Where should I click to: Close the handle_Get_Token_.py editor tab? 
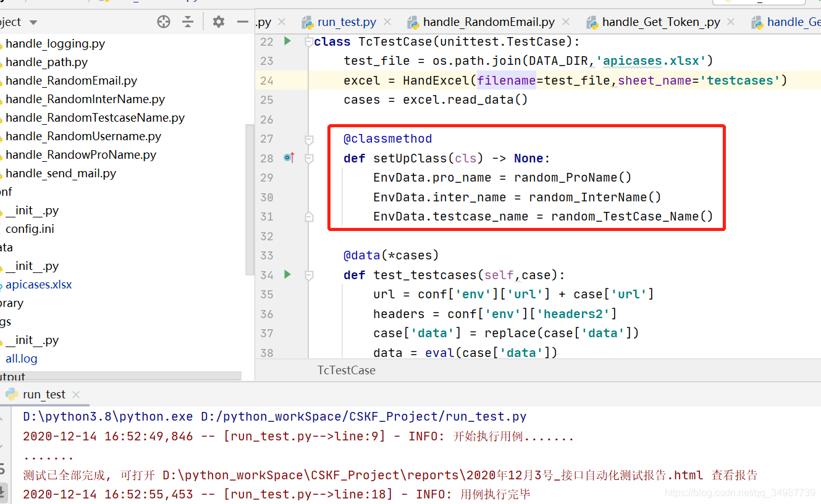tap(731, 22)
